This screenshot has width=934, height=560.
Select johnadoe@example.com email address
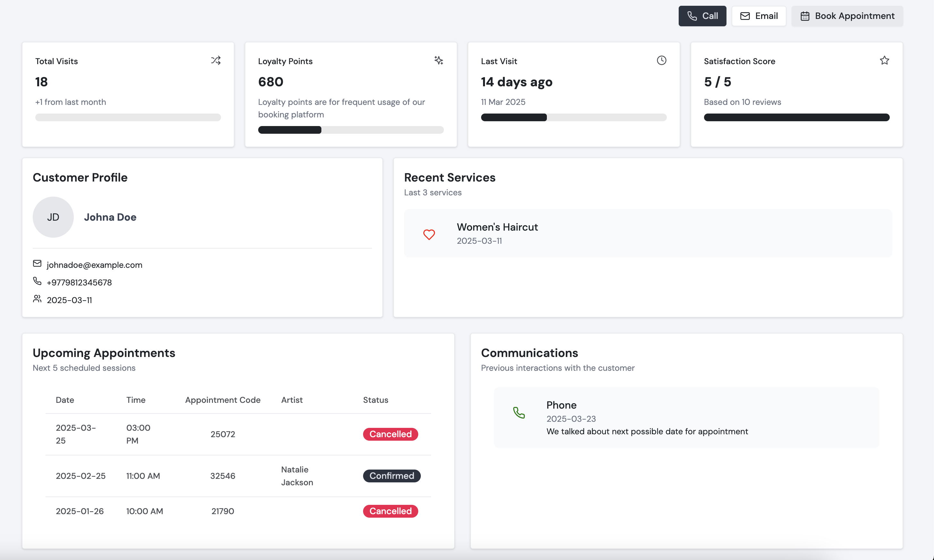pos(94,265)
